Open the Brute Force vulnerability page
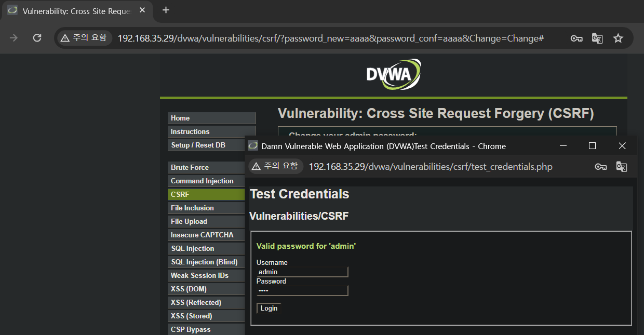This screenshot has height=335, width=644. coord(206,167)
